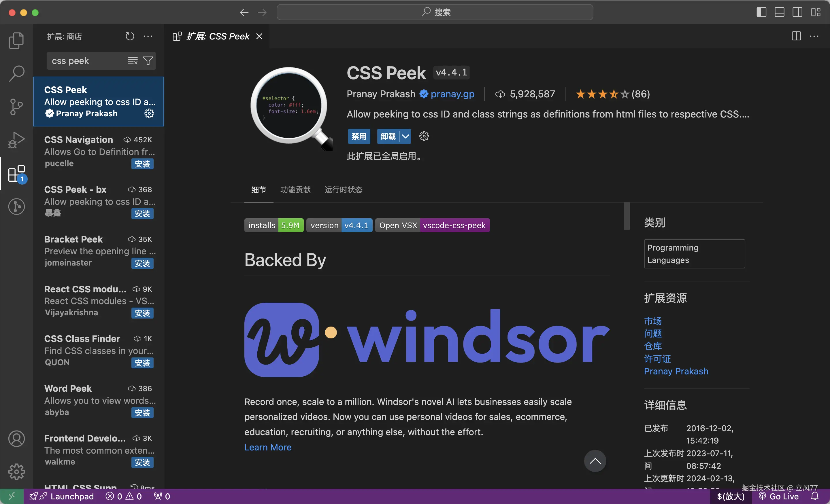
Task: Open the 仓库 resource link
Action: click(x=653, y=346)
